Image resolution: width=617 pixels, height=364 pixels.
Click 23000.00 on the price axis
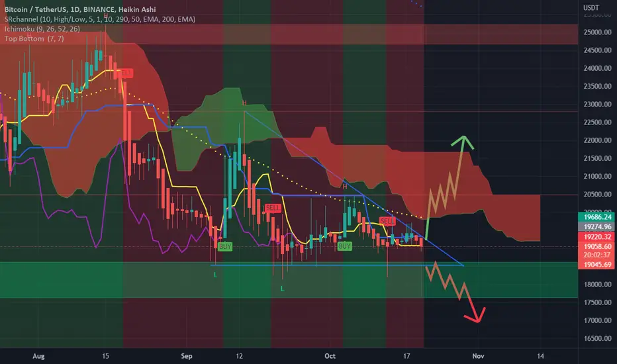(x=597, y=105)
